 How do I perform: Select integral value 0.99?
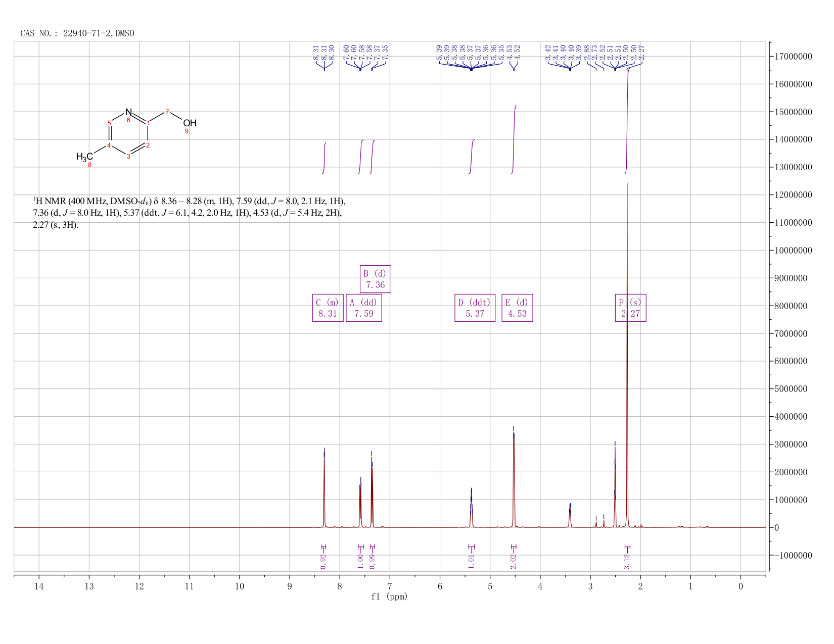[x=373, y=561]
